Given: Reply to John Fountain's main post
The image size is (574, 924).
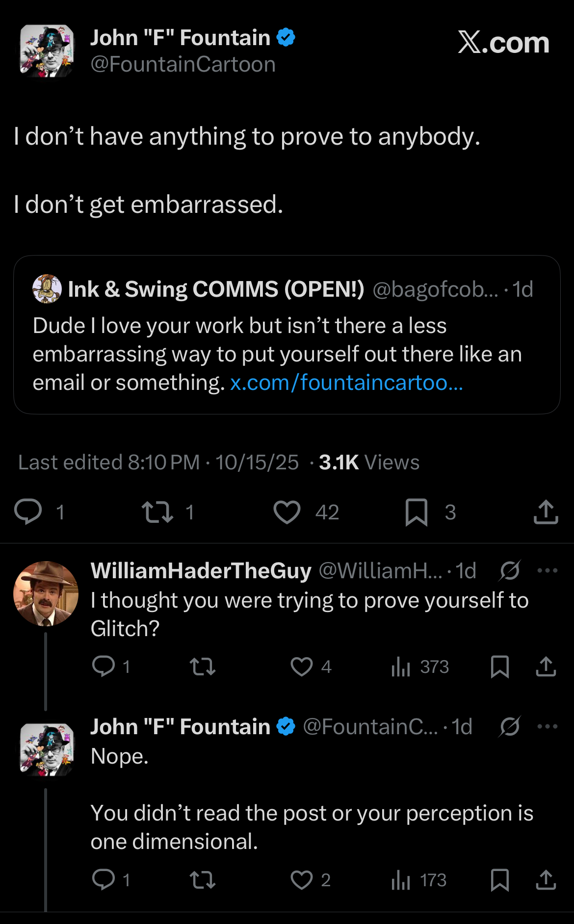Looking at the screenshot, I should click(x=28, y=512).
